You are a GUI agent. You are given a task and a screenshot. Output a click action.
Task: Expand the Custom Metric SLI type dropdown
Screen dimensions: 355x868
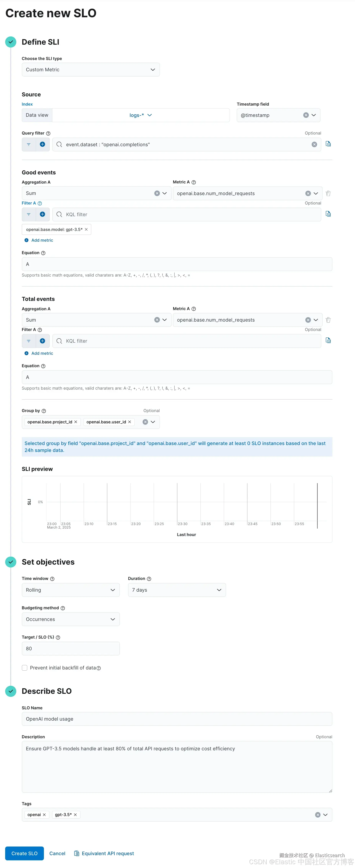(x=91, y=70)
